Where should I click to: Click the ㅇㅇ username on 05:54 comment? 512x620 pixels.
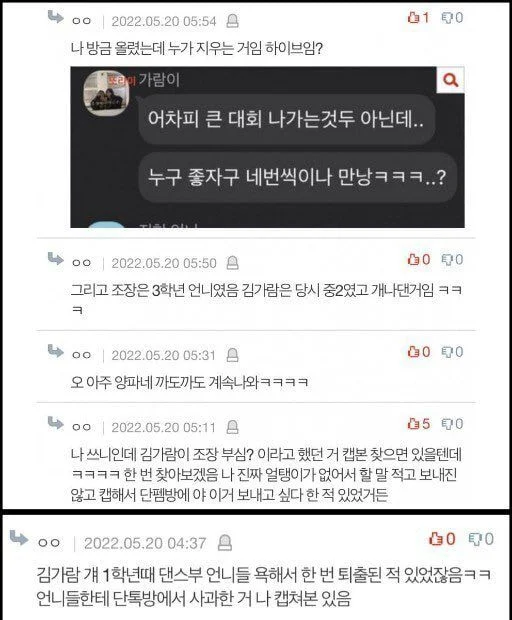pyautogui.click(x=81, y=21)
